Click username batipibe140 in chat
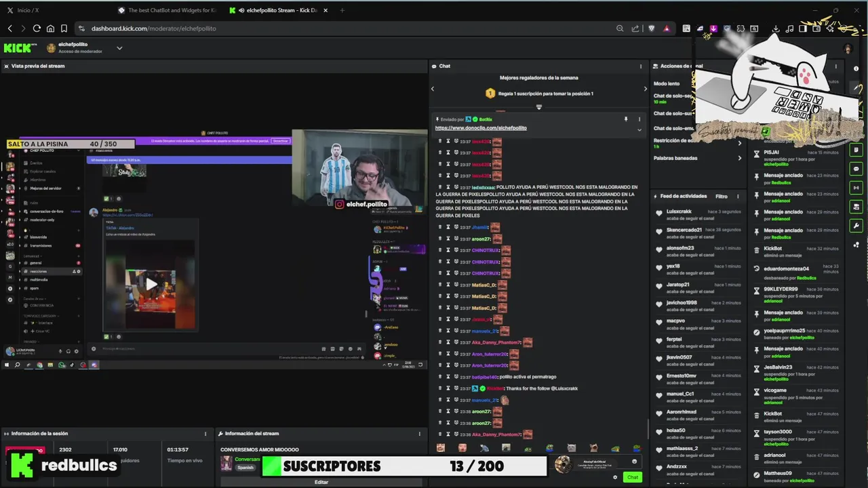The width and height of the screenshot is (868, 488). (x=484, y=377)
